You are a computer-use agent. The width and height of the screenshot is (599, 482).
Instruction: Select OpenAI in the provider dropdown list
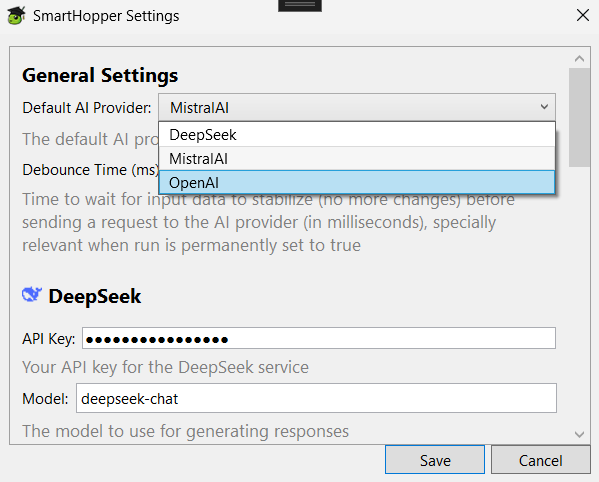[357, 183]
